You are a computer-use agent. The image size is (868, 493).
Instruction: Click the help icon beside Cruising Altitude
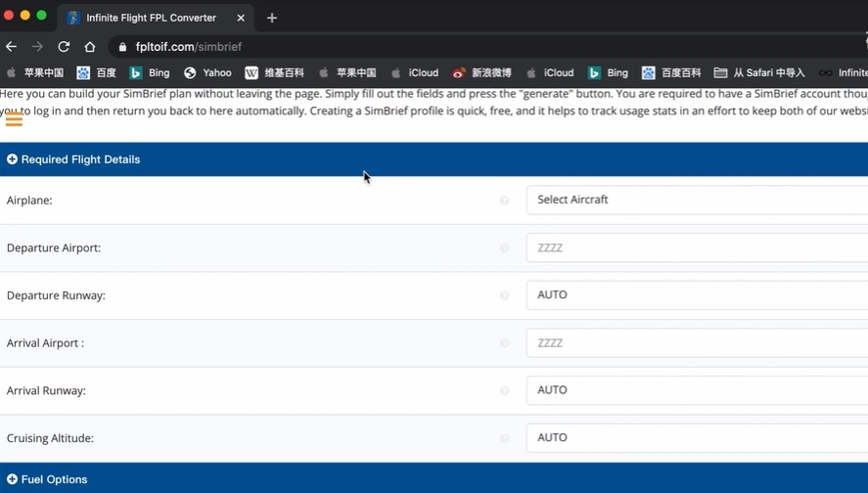[505, 439]
